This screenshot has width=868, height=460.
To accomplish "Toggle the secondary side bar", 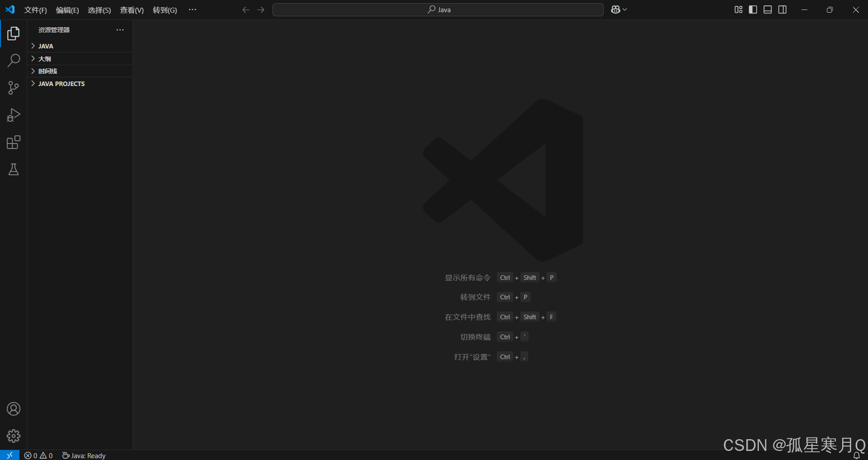I will 782,10.
